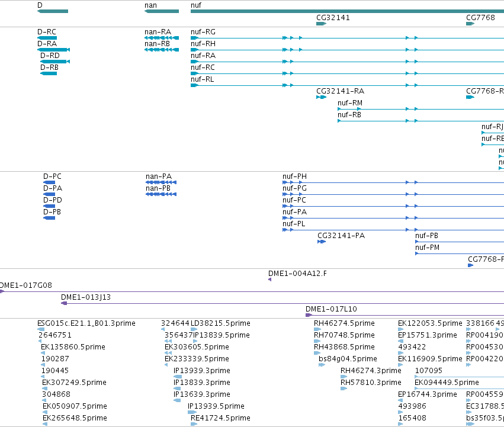
Task: Click the D-RC transcript
Action: tap(47, 38)
